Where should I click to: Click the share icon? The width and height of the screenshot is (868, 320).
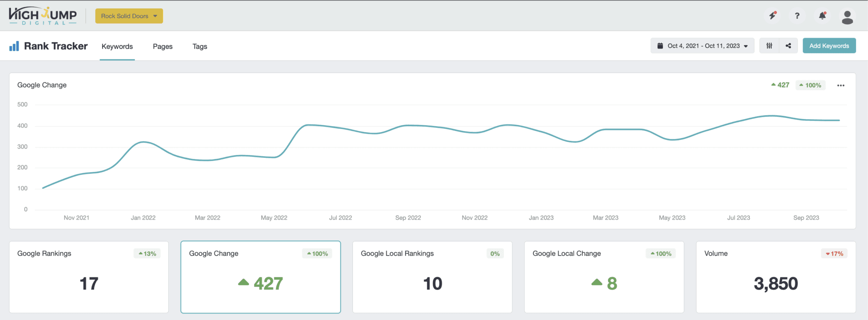788,46
